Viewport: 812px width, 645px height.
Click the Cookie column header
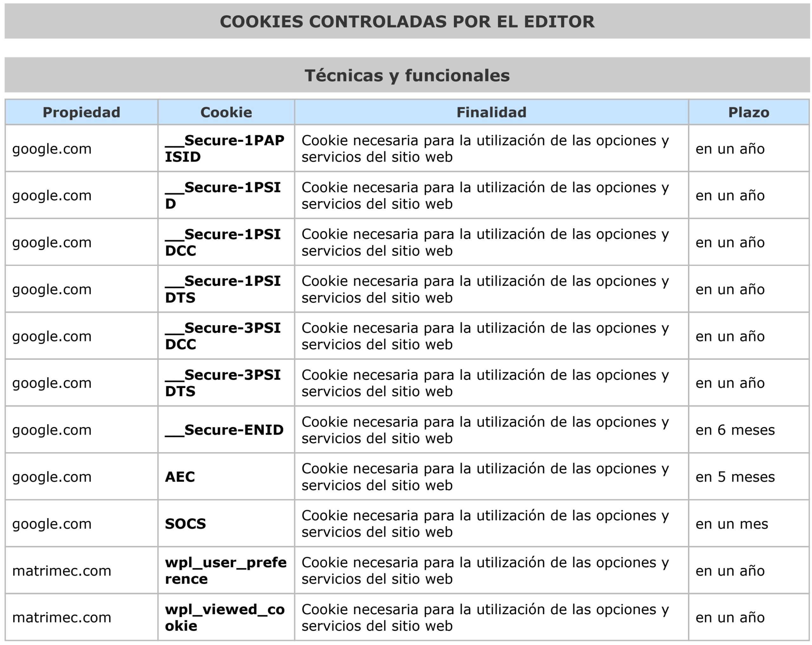pos(226,112)
